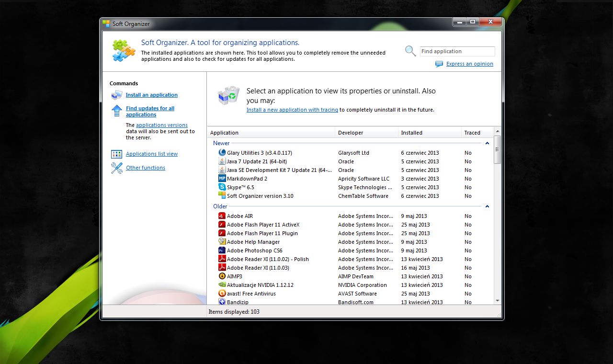Collapse the Older group
Image resolution: width=613 pixels, height=364 pixels.
click(x=487, y=206)
